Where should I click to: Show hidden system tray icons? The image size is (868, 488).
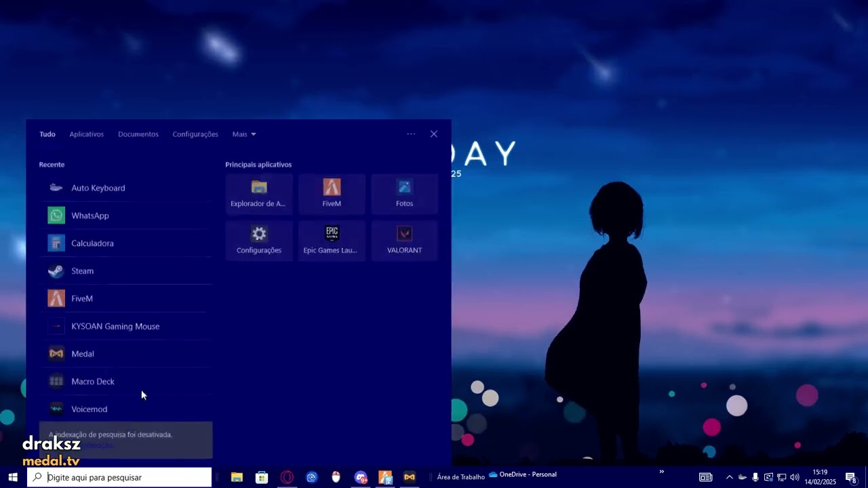[730, 477]
